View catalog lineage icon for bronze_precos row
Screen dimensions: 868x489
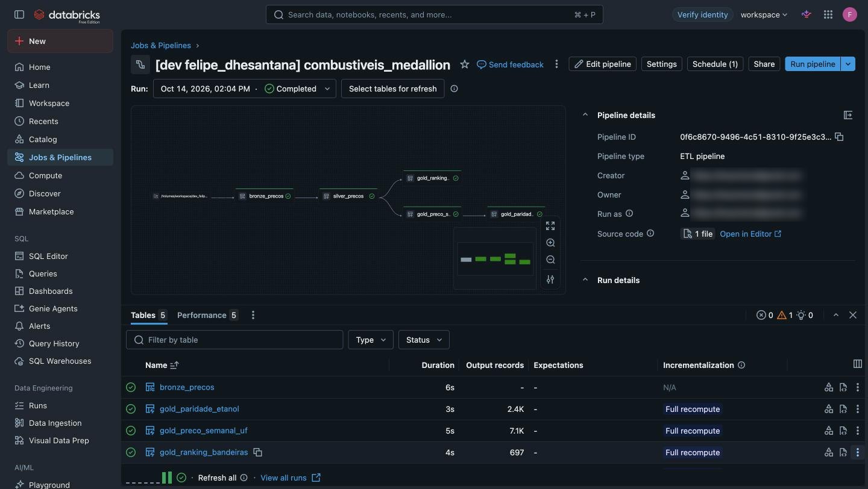(x=829, y=387)
